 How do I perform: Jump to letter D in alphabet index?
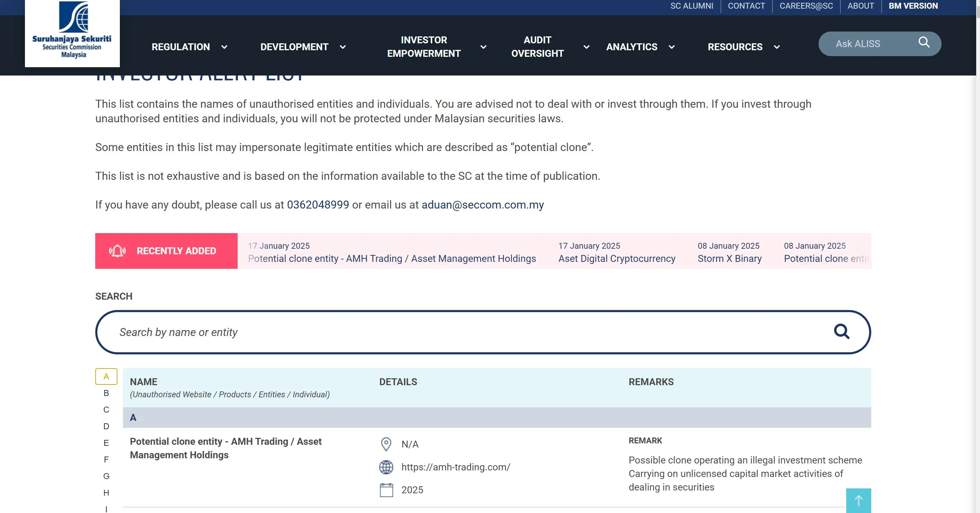click(106, 426)
